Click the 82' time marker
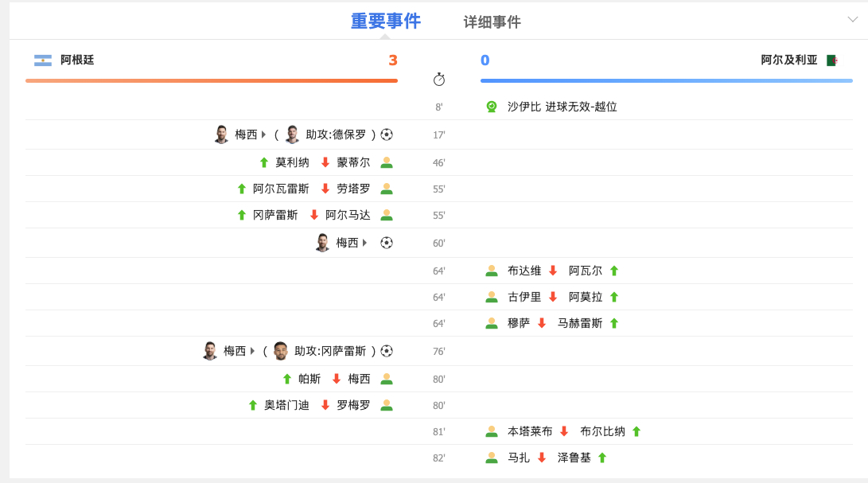Viewport: 868px width, 483px height. [x=439, y=458]
